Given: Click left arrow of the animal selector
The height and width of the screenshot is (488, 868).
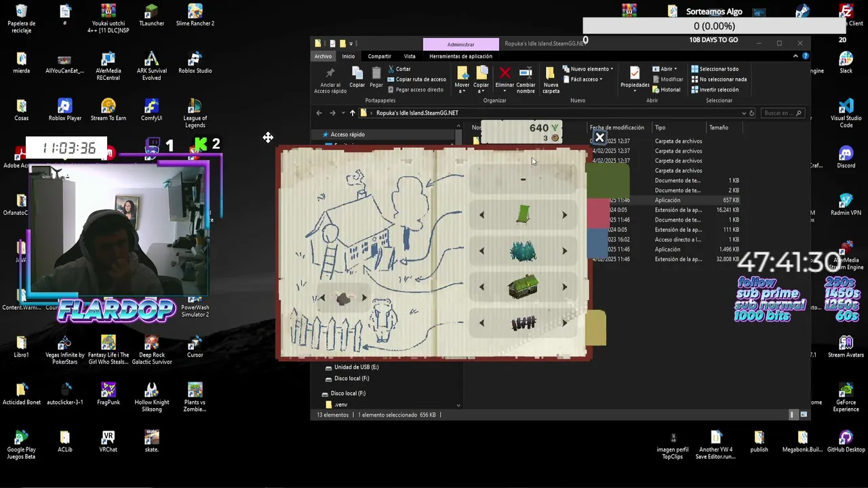Looking at the screenshot, I should tap(322, 298).
